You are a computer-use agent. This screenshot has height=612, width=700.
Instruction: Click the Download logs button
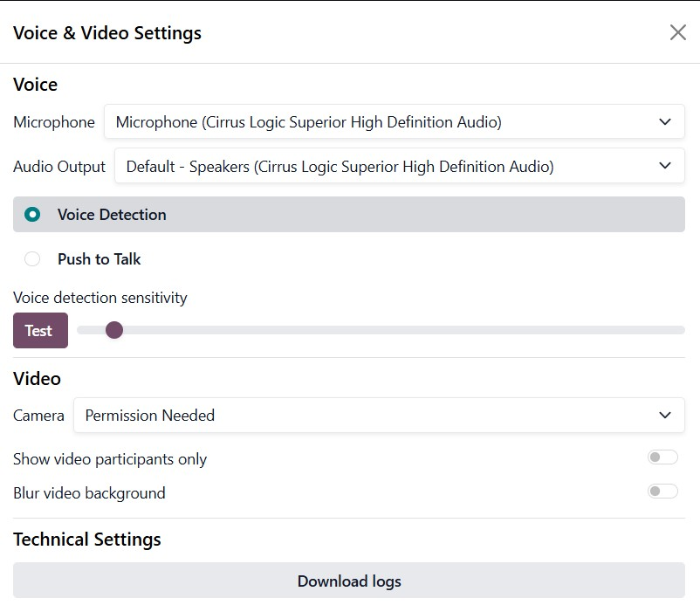pos(349,581)
